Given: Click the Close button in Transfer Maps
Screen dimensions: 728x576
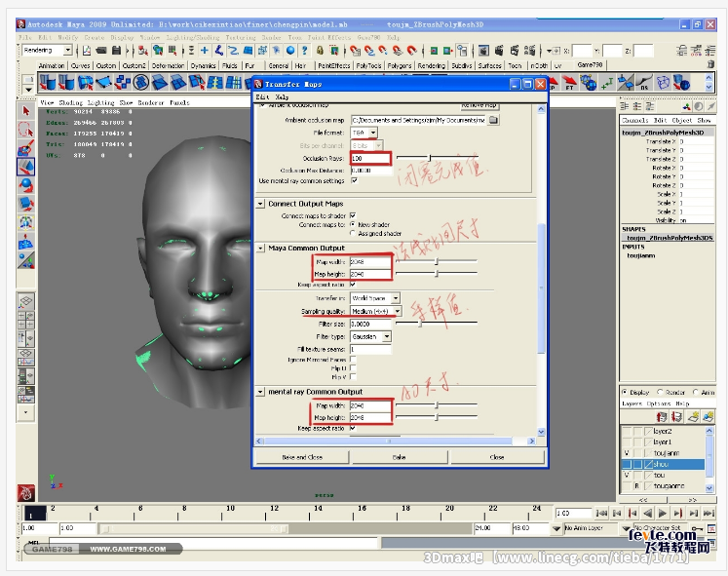Looking at the screenshot, I should [x=497, y=457].
